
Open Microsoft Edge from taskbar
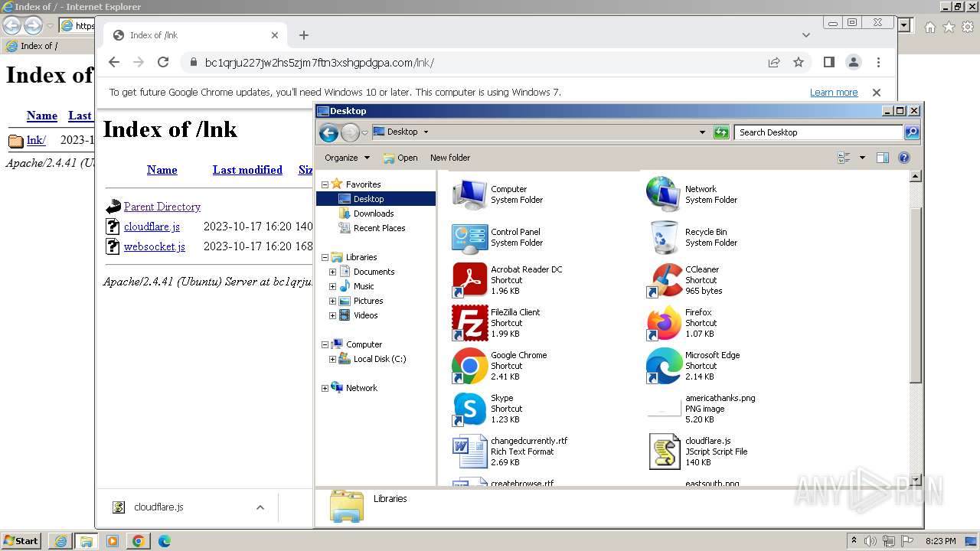(165, 541)
